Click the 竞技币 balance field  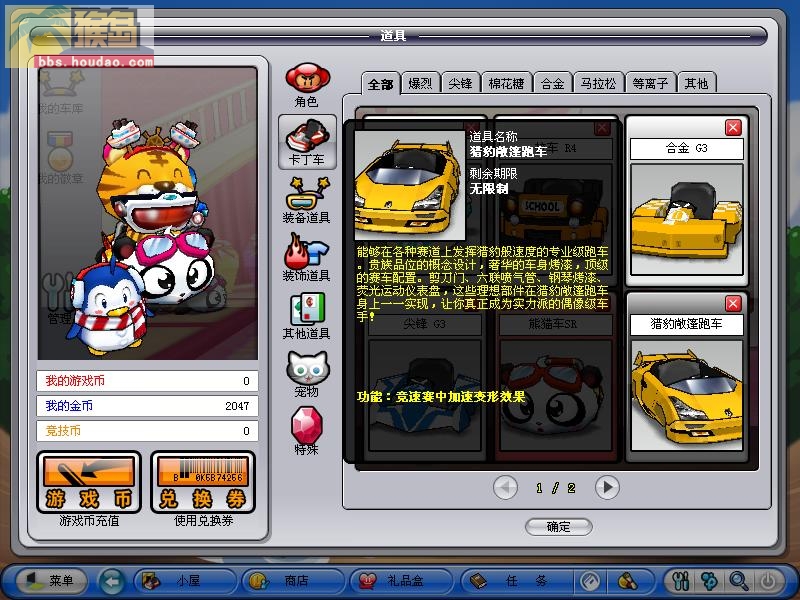coord(147,431)
